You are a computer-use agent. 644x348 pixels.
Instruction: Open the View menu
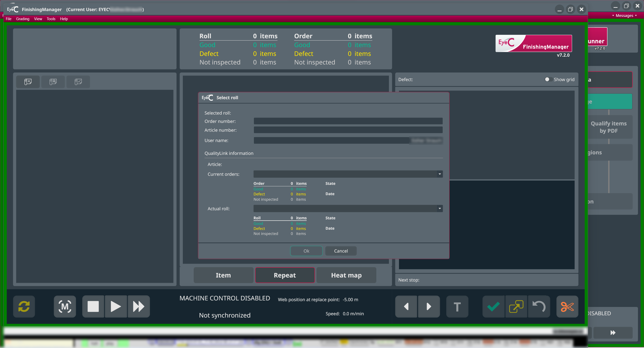(38, 19)
